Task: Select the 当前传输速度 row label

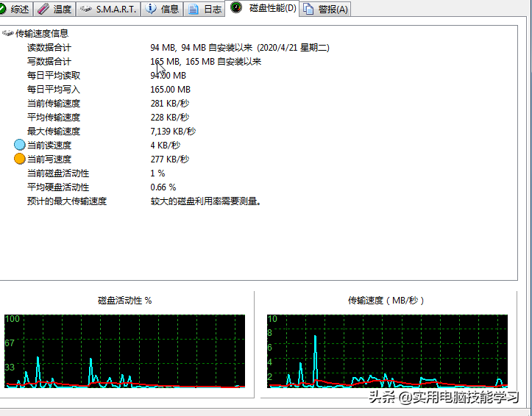Action: (54, 103)
